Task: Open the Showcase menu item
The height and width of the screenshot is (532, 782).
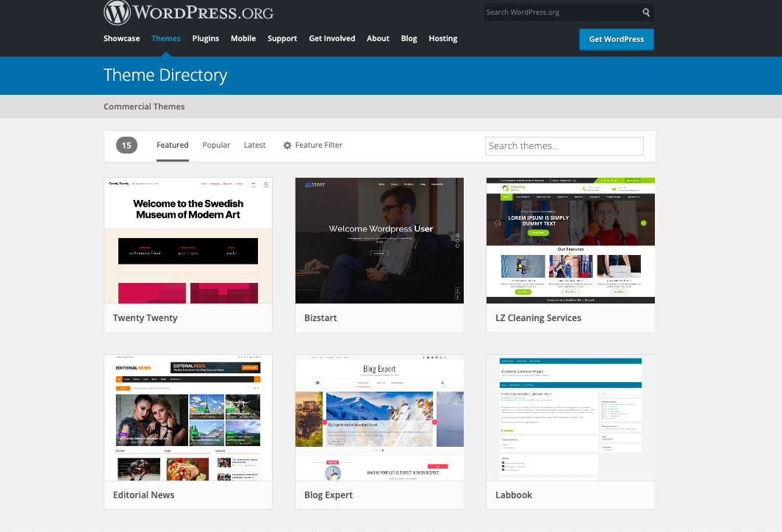Action: pyautogui.click(x=122, y=38)
